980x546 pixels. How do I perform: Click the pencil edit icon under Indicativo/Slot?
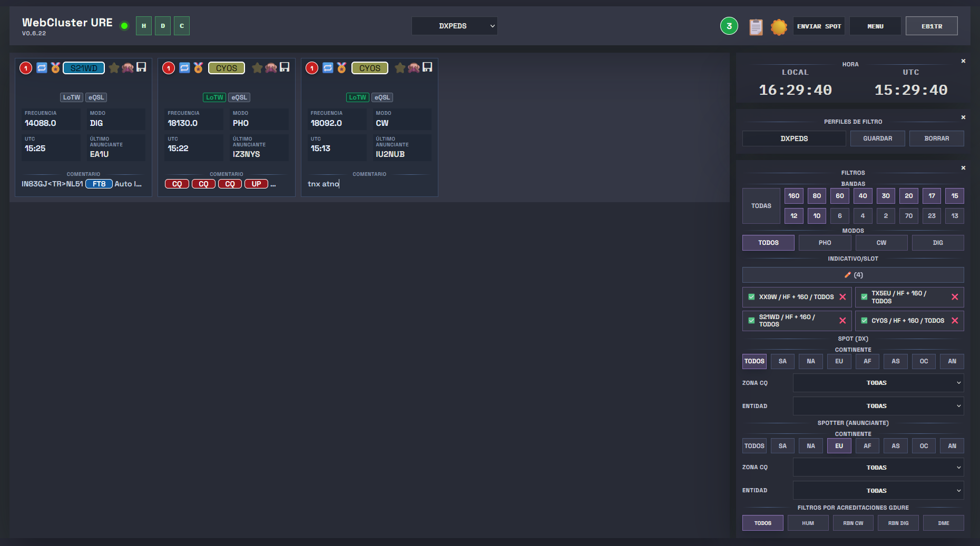pyautogui.click(x=848, y=275)
